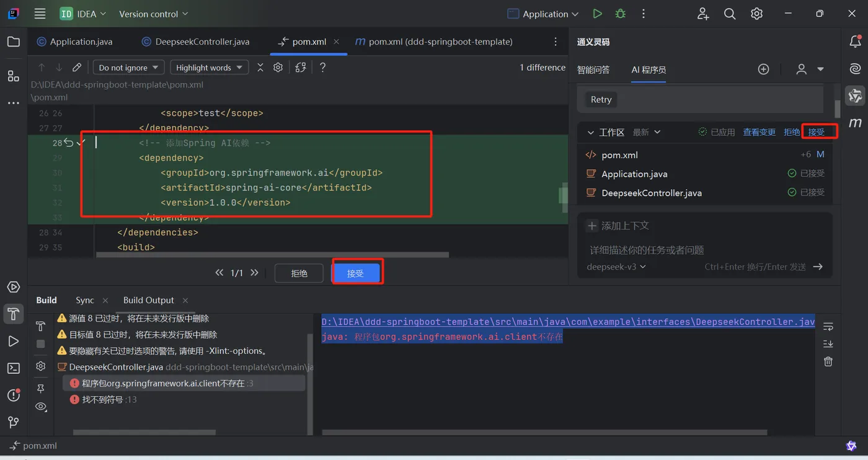868x460 pixels.
Task: Switch to the Build Output tab
Action: 149,300
